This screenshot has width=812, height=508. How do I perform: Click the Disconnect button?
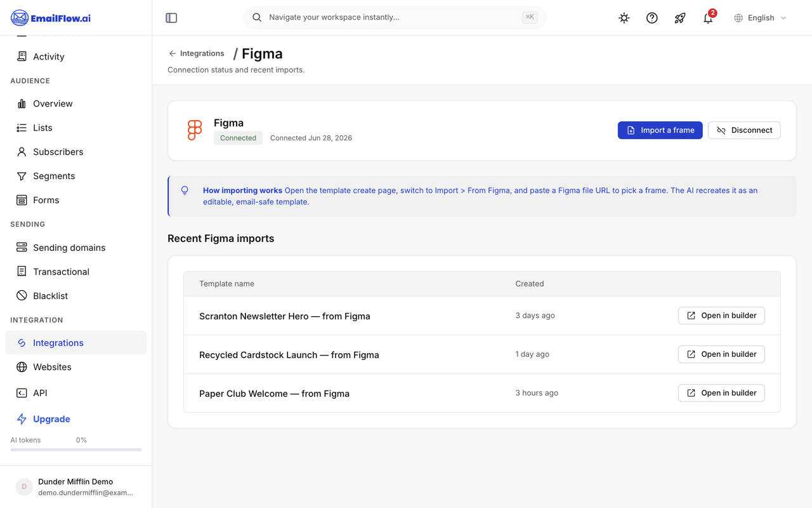[x=744, y=130]
